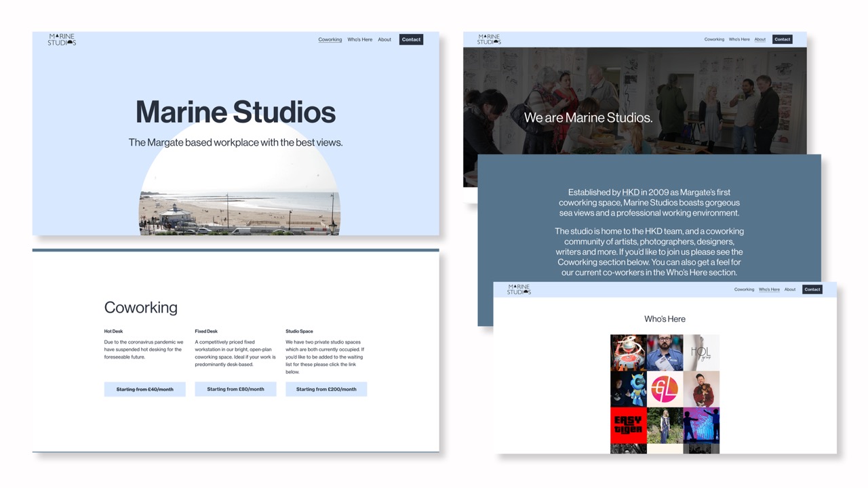The height and width of the screenshot is (488, 868).
Task: Go to Who's Here from the hero page nav
Action: click(x=359, y=39)
